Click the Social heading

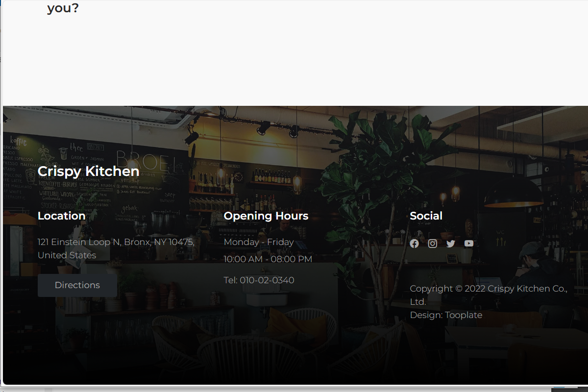(x=426, y=216)
